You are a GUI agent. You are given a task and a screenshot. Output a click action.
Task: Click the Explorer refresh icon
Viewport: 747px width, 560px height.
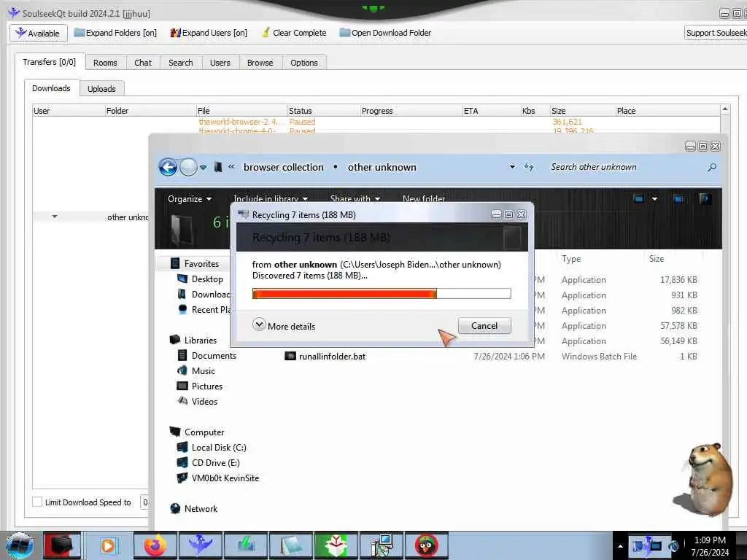coord(529,167)
